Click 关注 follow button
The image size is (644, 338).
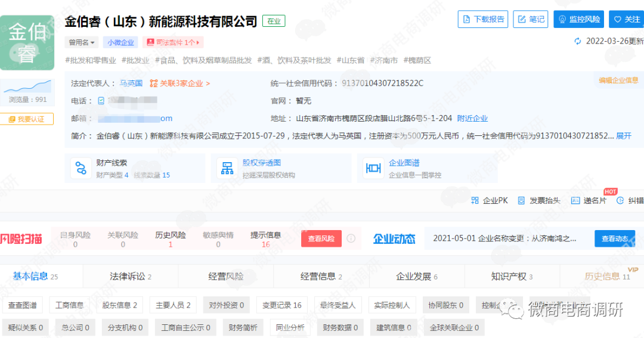pyautogui.click(x=627, y=19)
